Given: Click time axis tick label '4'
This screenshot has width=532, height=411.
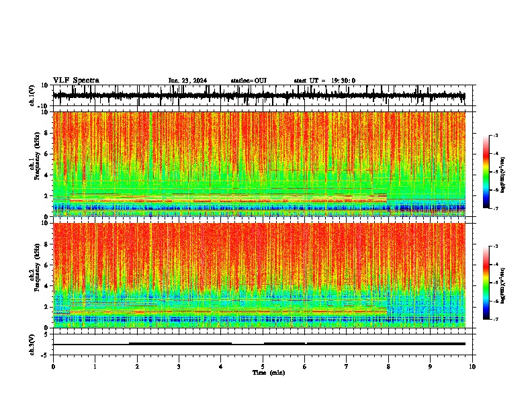Looking at the screenshot, I should pyautogui.click(x=221, y=367).
